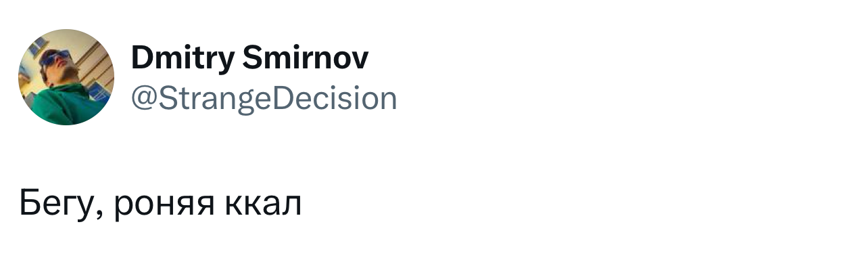The image size is (868, 258).
Task: Click the sunglasses in the avatar photo
Action: (54, 58)
